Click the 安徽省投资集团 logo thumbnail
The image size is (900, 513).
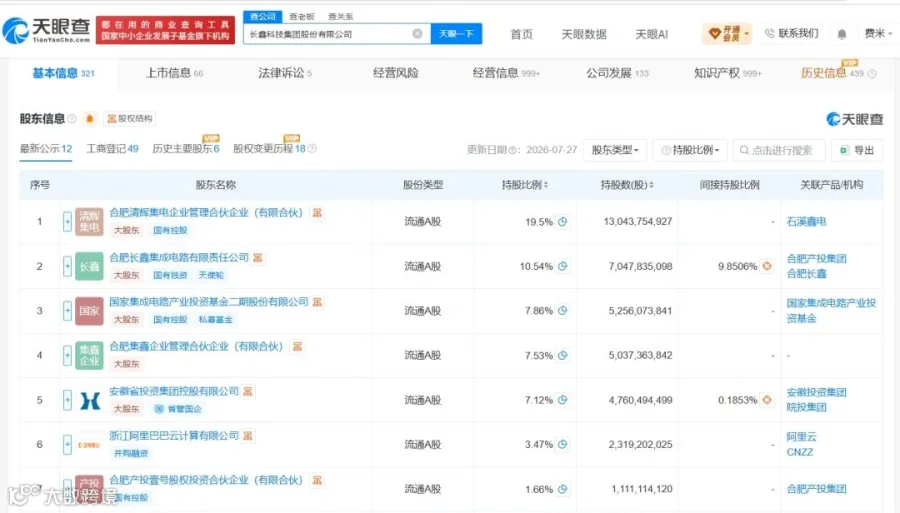pos(89,400)
